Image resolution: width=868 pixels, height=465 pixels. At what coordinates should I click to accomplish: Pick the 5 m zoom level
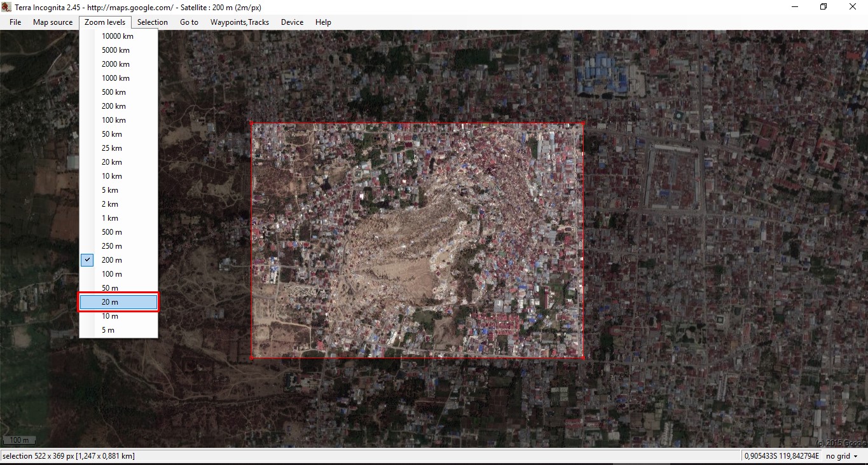click(108, 330)
